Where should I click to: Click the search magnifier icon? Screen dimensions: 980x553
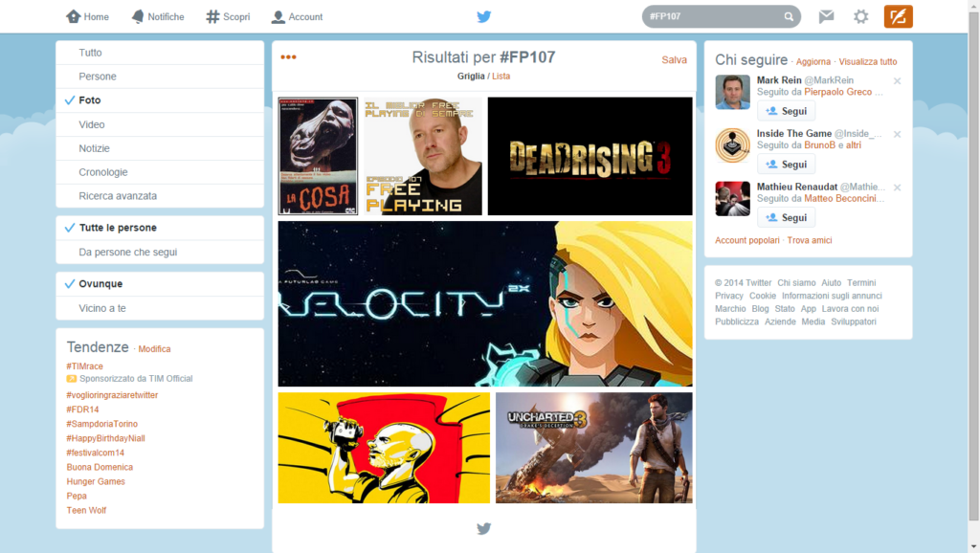(789, 16)
